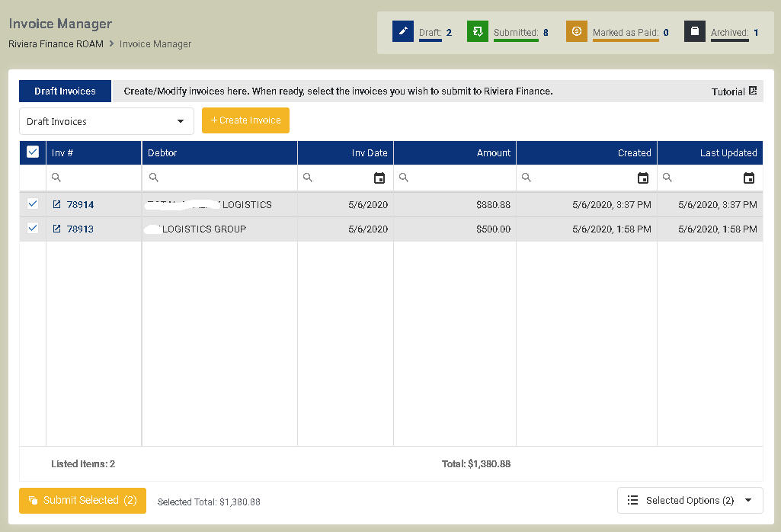The image size is (781, 532).
Task: Click the Debtor search filter field
Action: [225, 178]
